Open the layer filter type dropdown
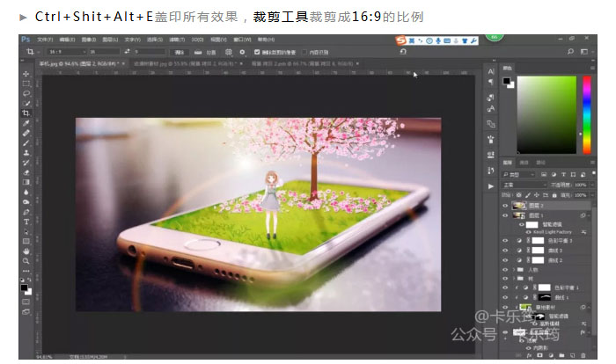The width and height of the screenshot is (616, 364). 518,174
